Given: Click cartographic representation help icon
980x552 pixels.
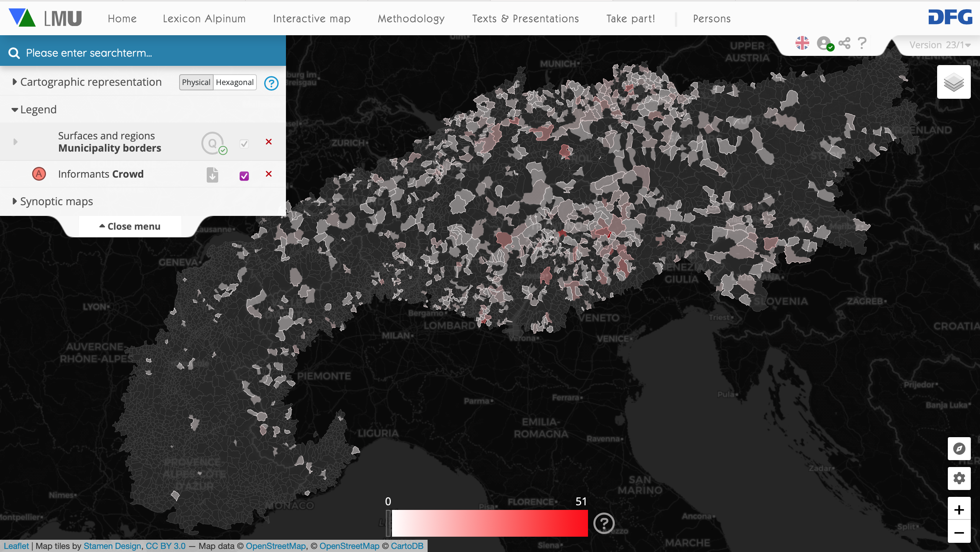Looking at the screenshot, I should click(271, 83).
